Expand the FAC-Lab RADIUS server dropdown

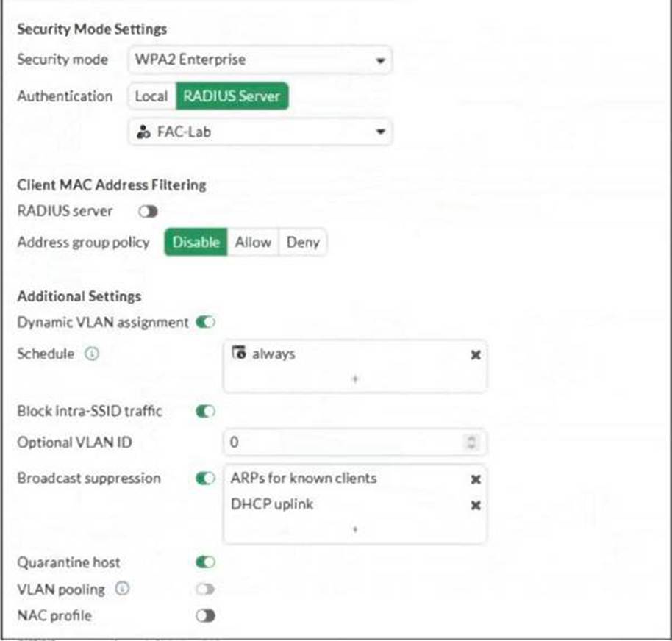(260, 132)
